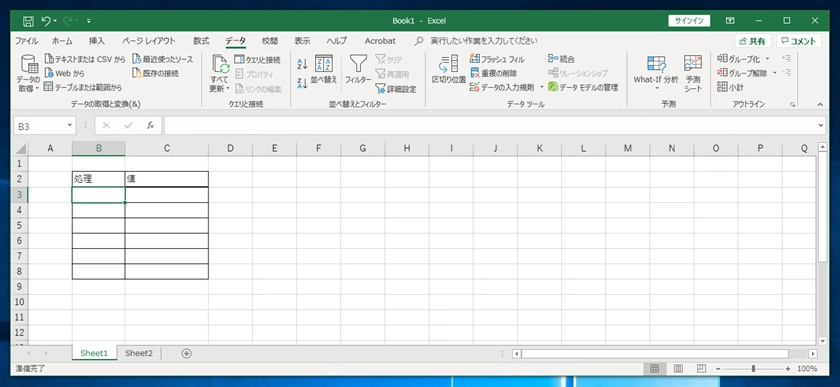Click the Sign in (サインイン) button

(x=689, y=21)
